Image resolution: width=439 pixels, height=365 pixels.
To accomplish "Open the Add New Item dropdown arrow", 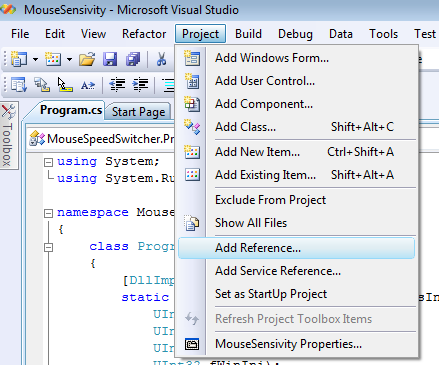I will pyautogui.click(x=69, y=60).
